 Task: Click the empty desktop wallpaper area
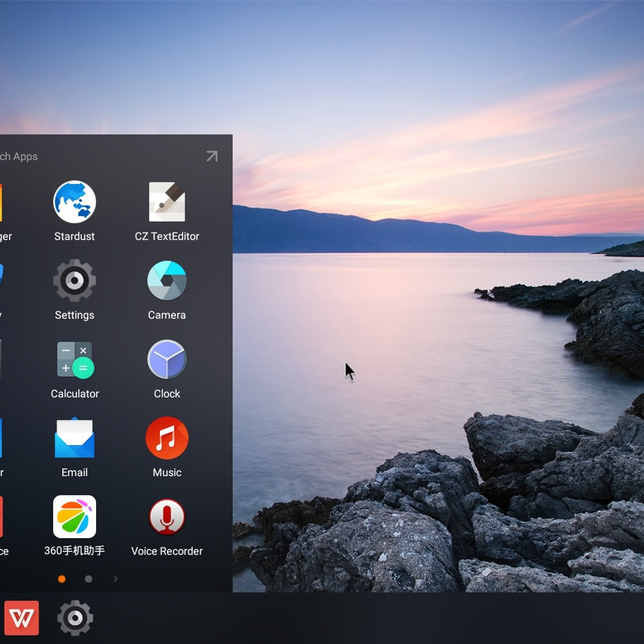click(429, 107)
